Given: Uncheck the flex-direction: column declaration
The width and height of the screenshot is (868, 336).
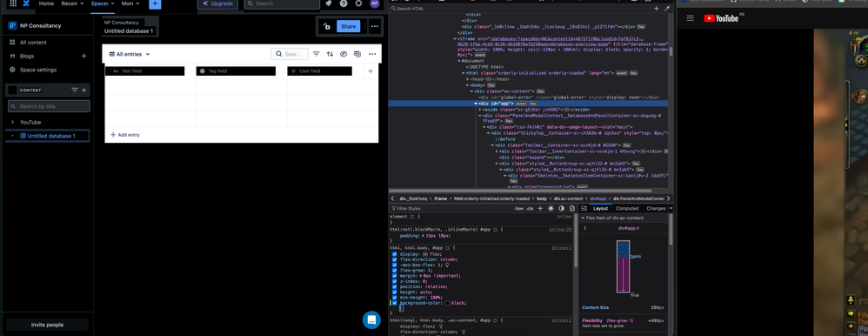Looking at the screenshot, I should point(395,259).
